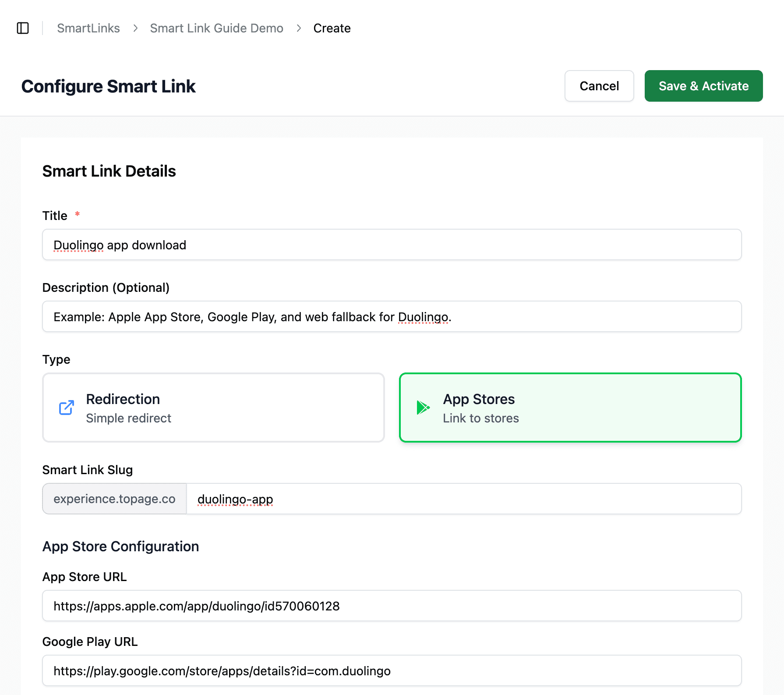Click the Google Play URL label
Viewport: 784px width, 695px height.
[x=90, y=642]
